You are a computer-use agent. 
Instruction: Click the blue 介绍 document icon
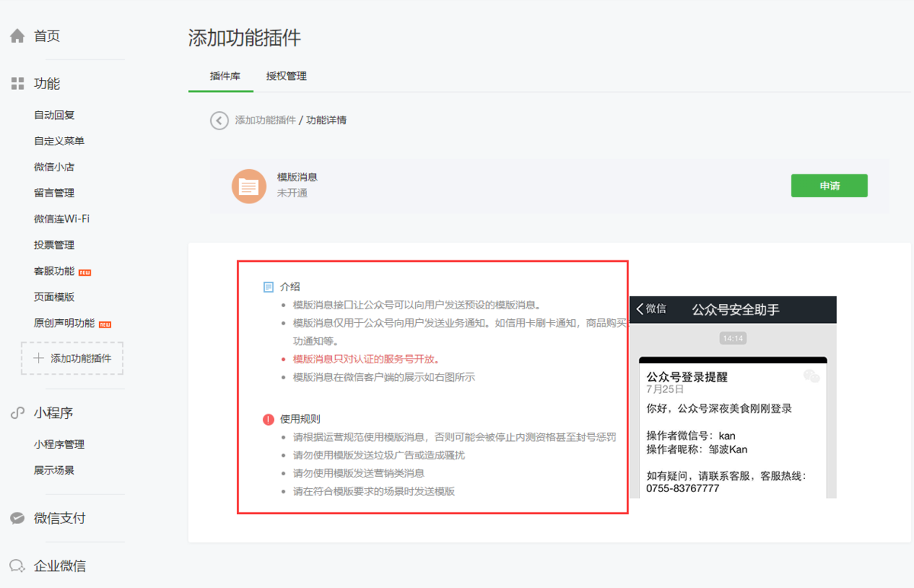[268, 287]
